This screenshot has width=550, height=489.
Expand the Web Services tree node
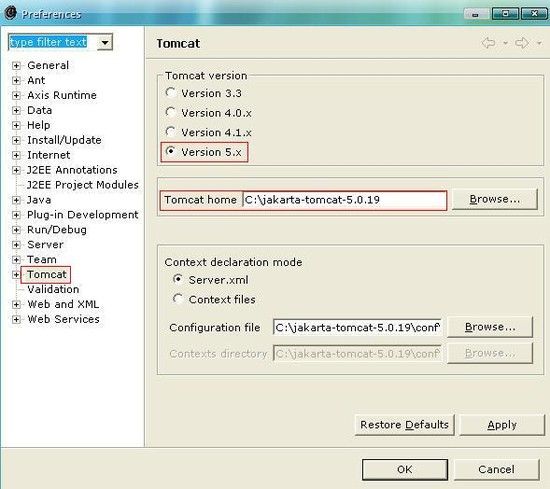(16, 319)
